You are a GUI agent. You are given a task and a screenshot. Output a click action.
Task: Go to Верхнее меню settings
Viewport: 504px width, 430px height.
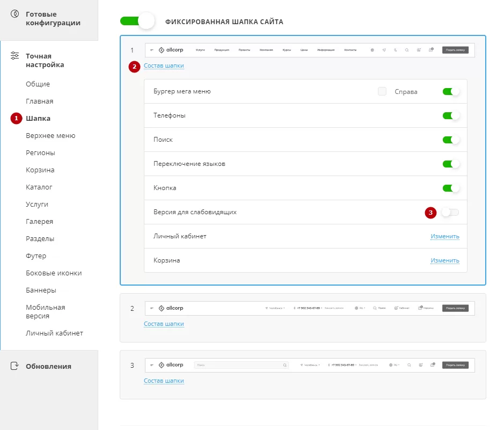coord(50,136)
